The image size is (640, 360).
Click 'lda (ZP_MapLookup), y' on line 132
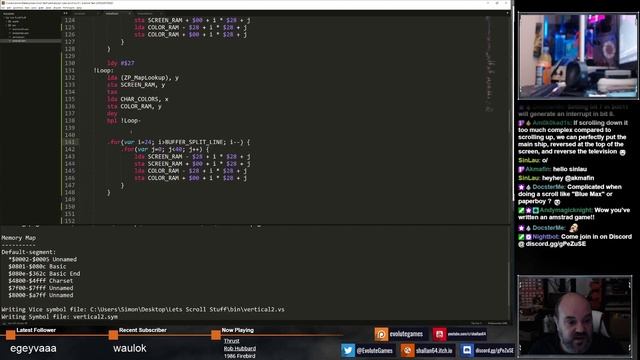point(143,78)
